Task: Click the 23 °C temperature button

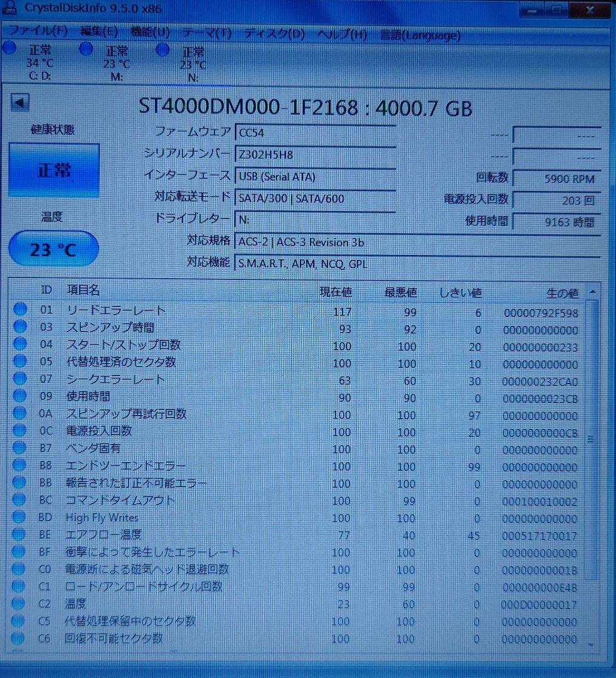Action: (53, 249)
